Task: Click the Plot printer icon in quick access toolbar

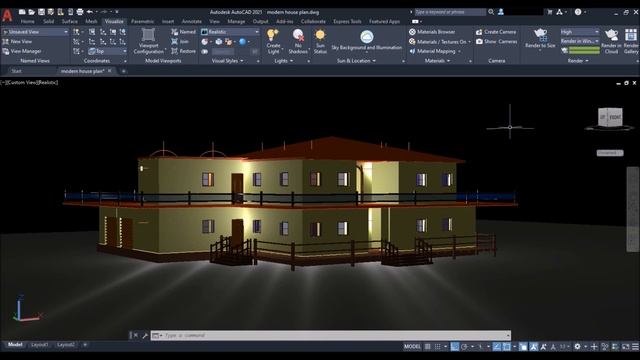Action: [80, 12]
